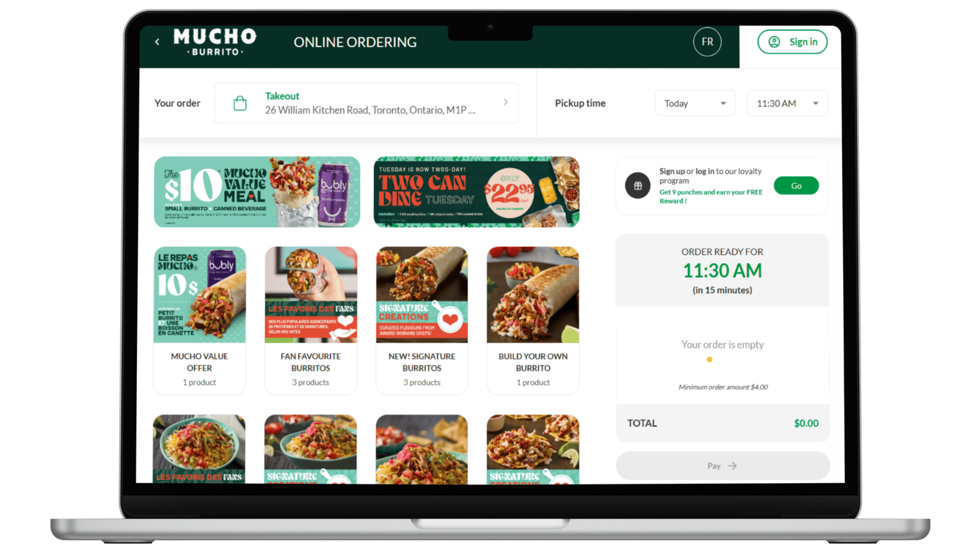Image resolution: width=980 pixels, height=552 pixels.
Task: Open the $10 Mucho Value Meal banner
Action: point(257,192)
